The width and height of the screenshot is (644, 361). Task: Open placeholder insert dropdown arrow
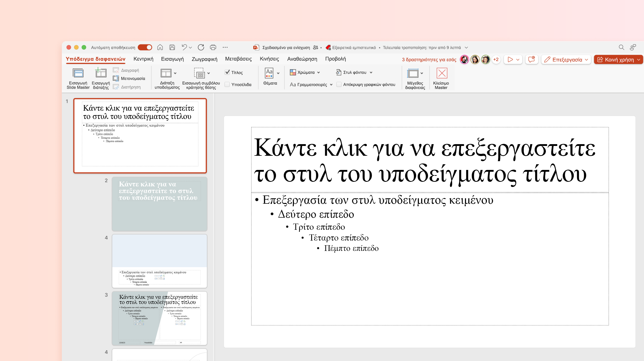tap(209, 73)
